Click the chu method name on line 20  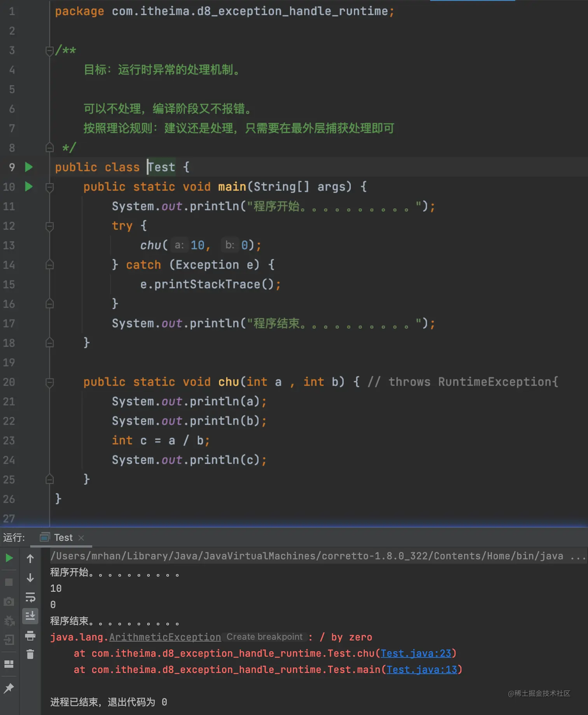pyautogui.click(x=229, y=382)
